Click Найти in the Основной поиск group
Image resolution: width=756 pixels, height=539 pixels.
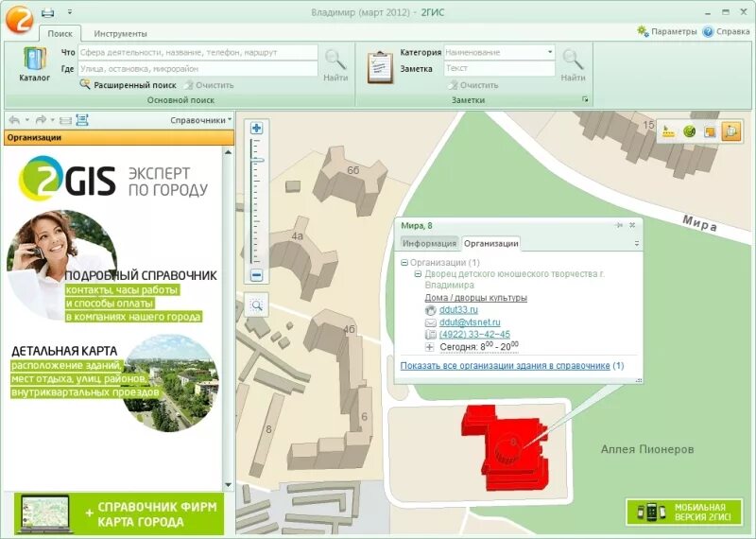(x=335, y=65)
